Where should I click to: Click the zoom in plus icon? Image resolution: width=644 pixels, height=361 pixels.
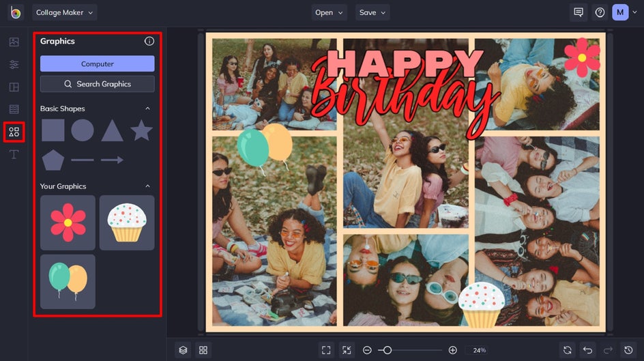coord(452,350)
